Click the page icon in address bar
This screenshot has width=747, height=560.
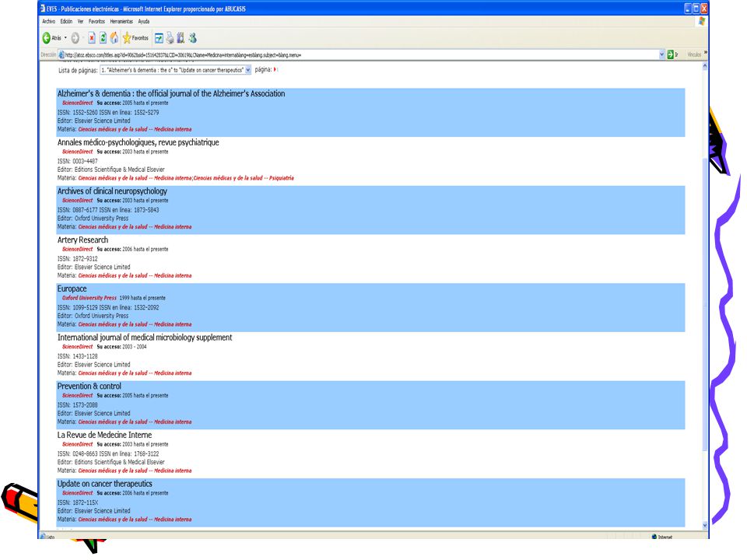click(x=61, y=54)
